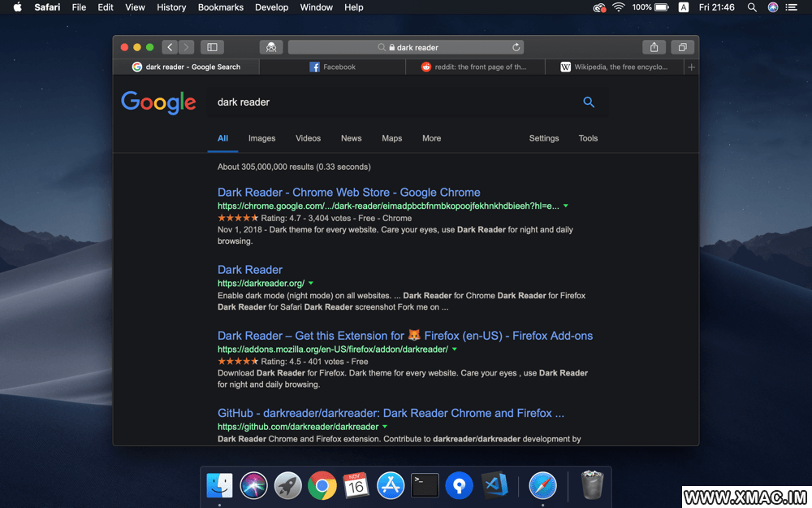Open Trash in the Dock

592,485
